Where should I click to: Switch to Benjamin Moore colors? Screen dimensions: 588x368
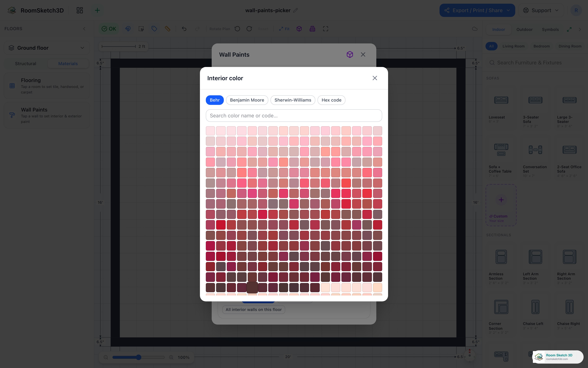[x=247, y=100]
